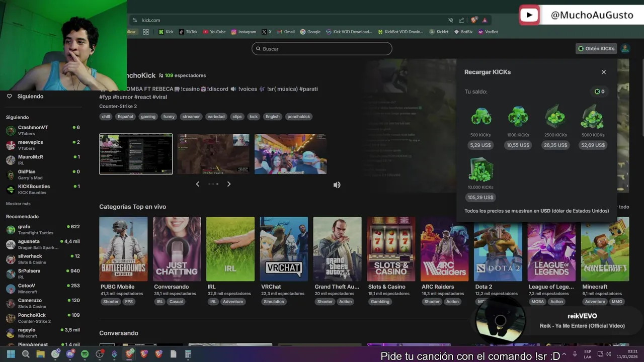
Task: Go to next featured stream arrow
Action: pyautogui.click(x=229, y=184)
